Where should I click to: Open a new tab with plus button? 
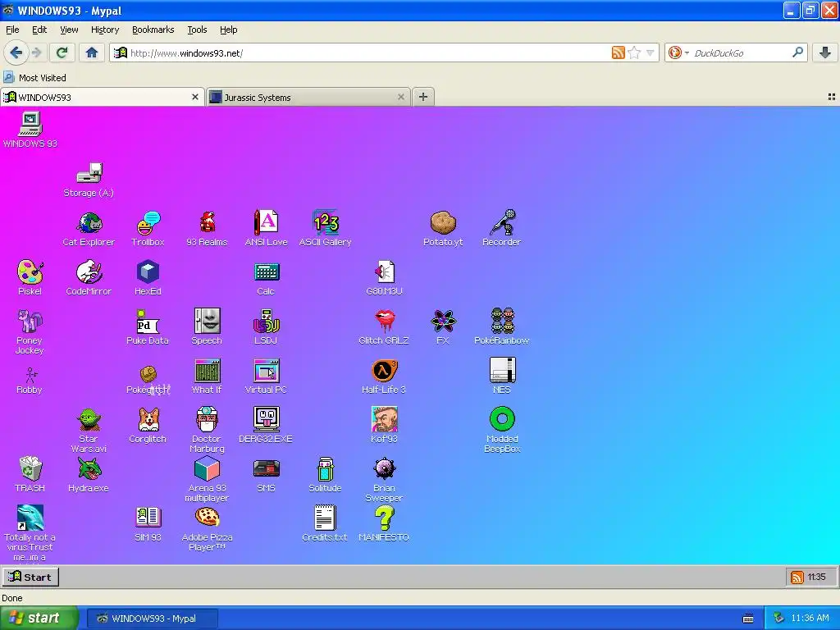(423, 97)
